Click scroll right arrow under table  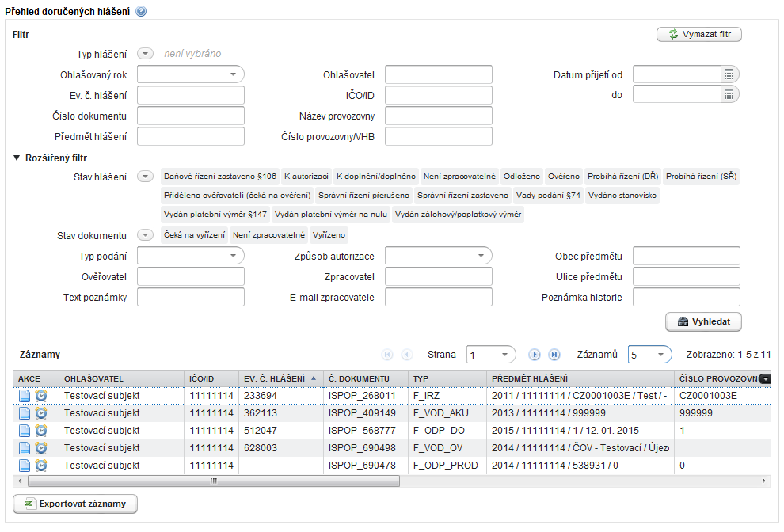pos(763,481)
